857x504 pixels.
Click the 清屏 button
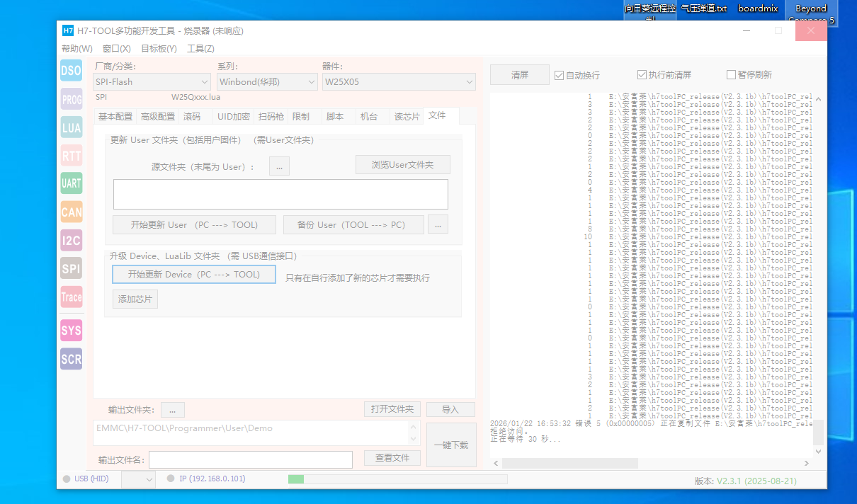[519, 75]
